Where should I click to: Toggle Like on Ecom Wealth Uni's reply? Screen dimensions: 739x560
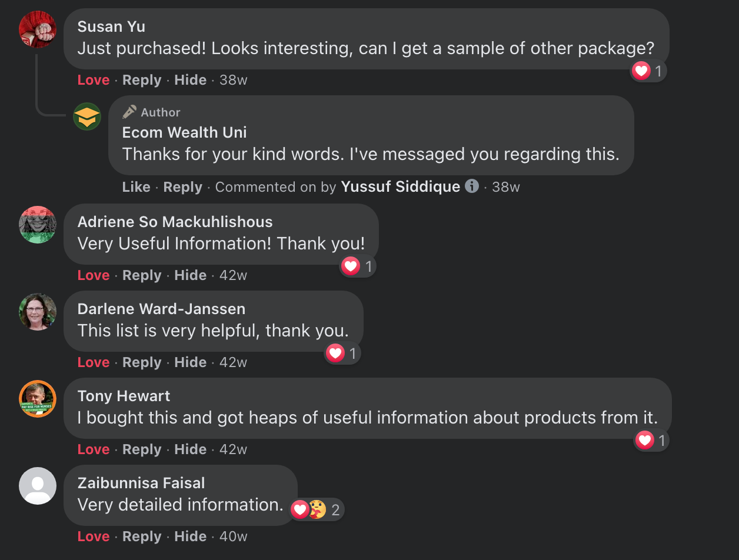pos(136,187)
